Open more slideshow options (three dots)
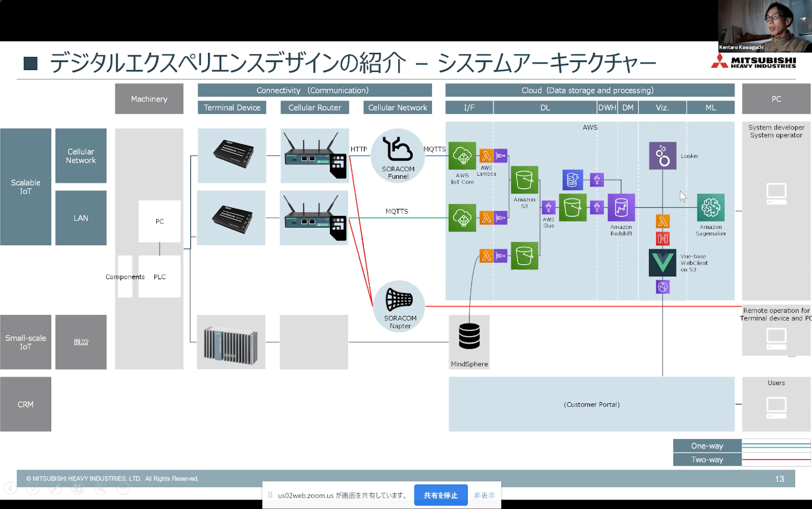The height and width of the screenshot is (509, 812). coord(123,489)
